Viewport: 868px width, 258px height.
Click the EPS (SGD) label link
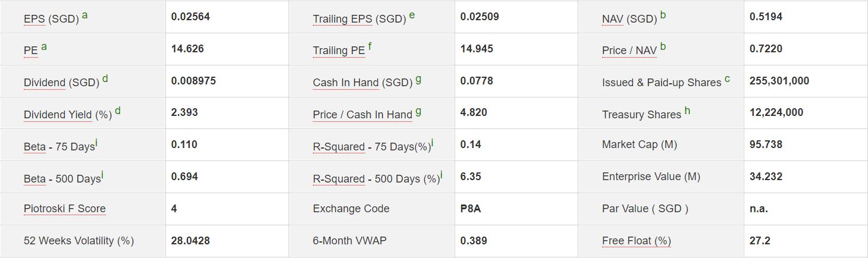51,18
